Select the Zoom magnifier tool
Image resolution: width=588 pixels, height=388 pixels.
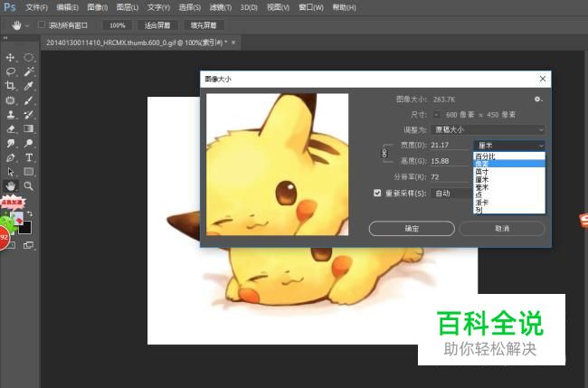click(29, 185)
